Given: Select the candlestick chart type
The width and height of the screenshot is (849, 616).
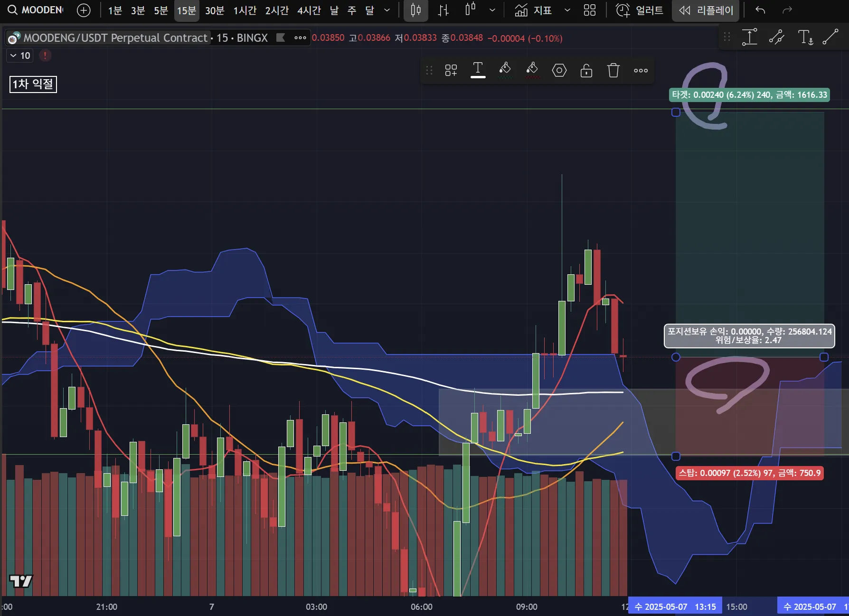Looking at the screenshot, I should (416, 10).
